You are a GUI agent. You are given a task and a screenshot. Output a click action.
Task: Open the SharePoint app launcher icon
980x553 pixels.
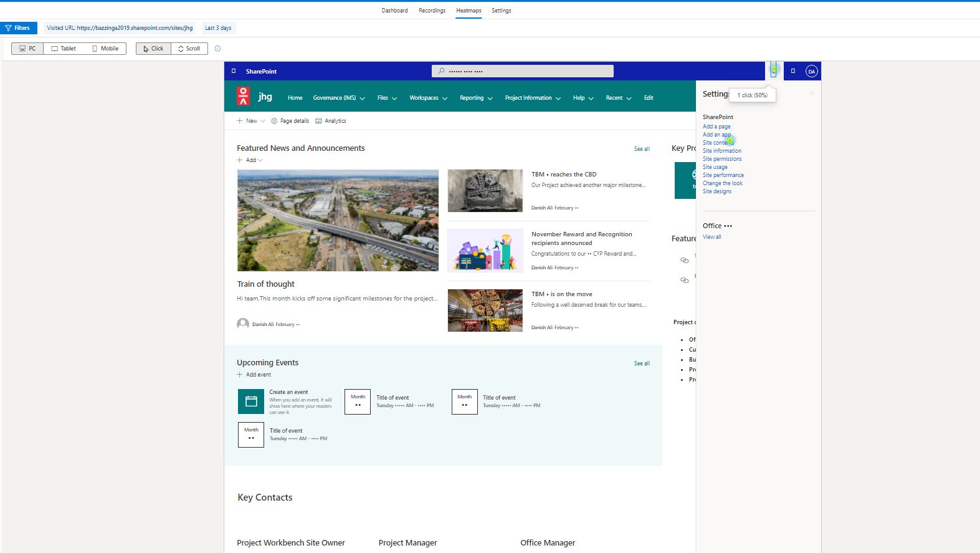234,71
